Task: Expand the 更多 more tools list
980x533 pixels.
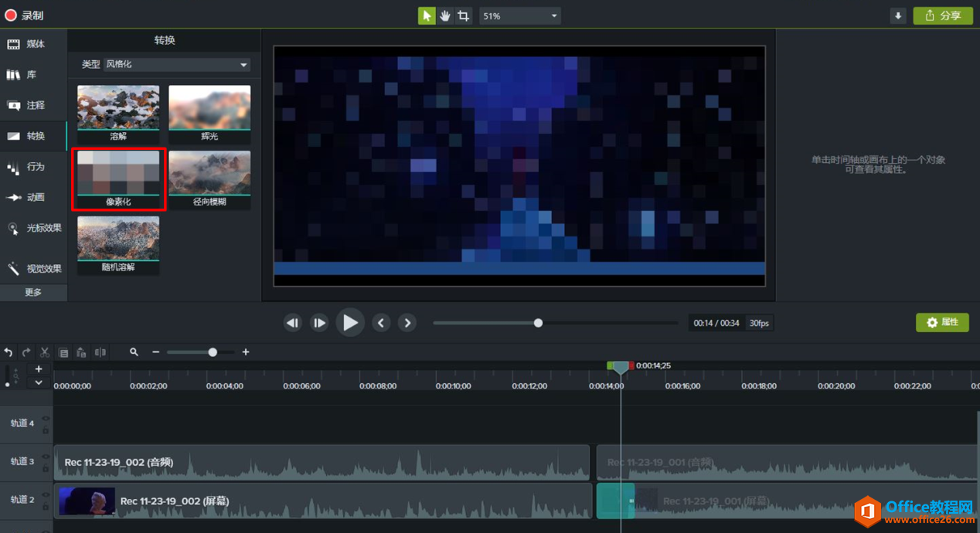Action: (x=33, y=292)
